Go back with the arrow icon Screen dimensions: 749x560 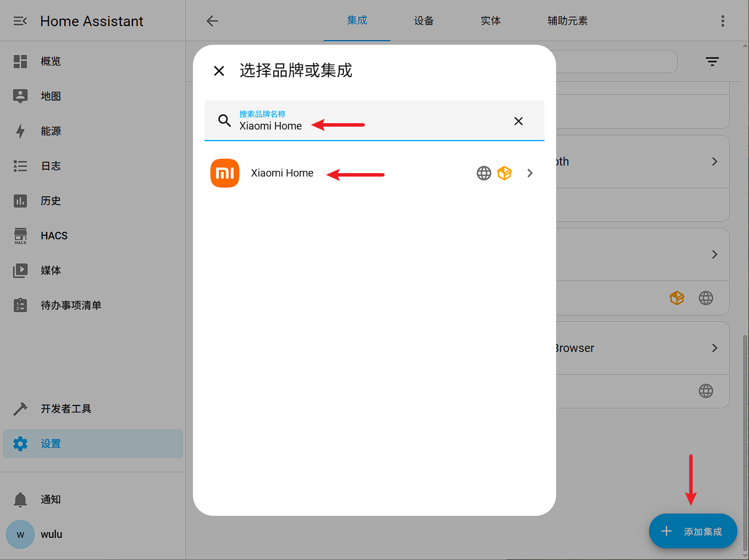(212, 21)
